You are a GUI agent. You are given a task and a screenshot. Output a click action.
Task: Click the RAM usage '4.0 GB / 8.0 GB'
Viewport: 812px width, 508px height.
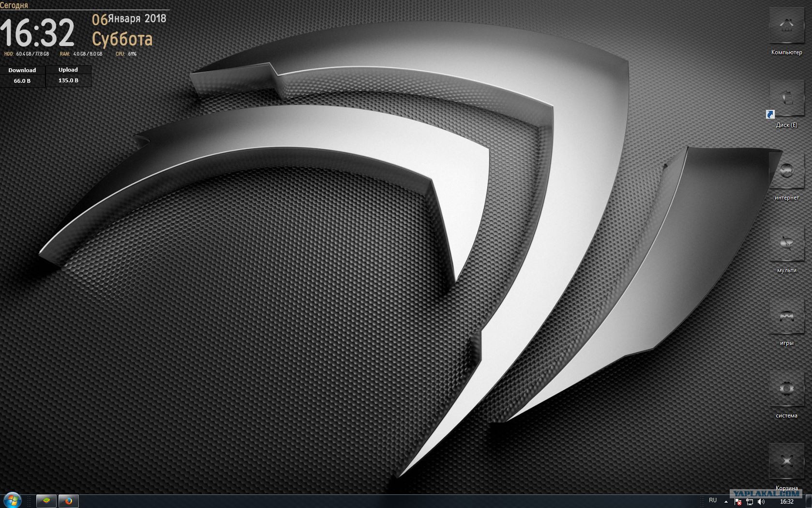88,54
